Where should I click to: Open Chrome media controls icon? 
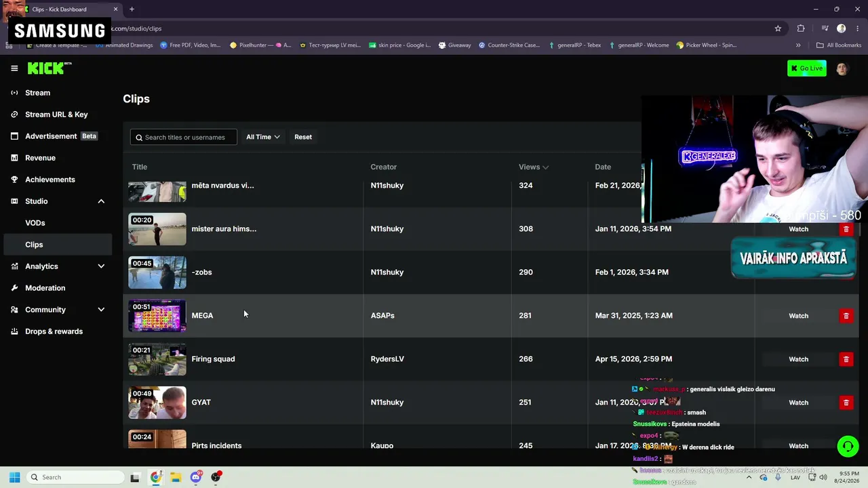(825, 28)
